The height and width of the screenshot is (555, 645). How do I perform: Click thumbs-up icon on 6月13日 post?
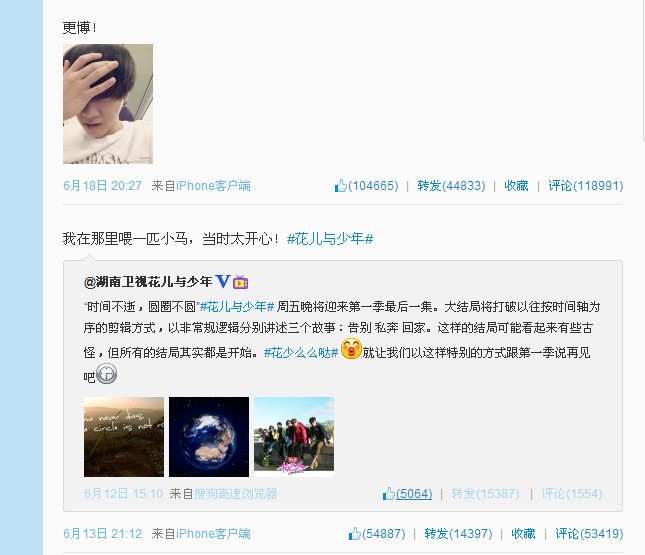point(355,534)
